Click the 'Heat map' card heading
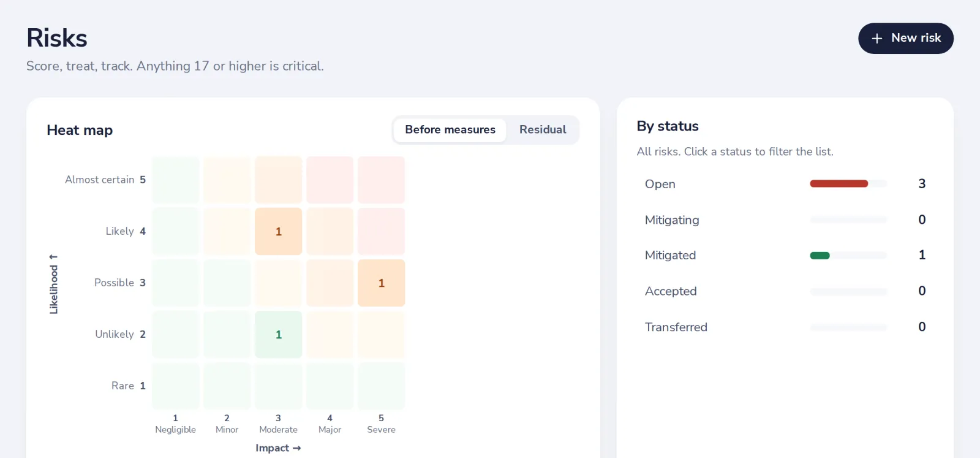Image resolution: width=980 pixels, height=458 pixels. click(80, 130)
